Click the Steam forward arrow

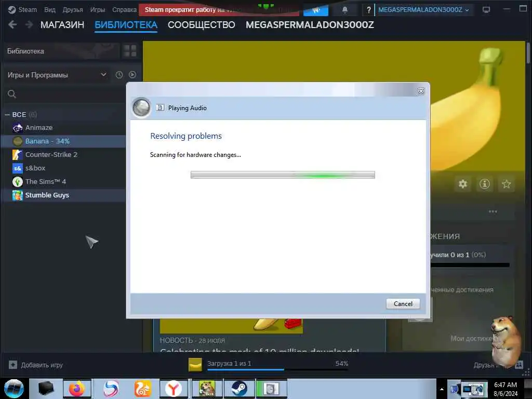coord(29,24)
